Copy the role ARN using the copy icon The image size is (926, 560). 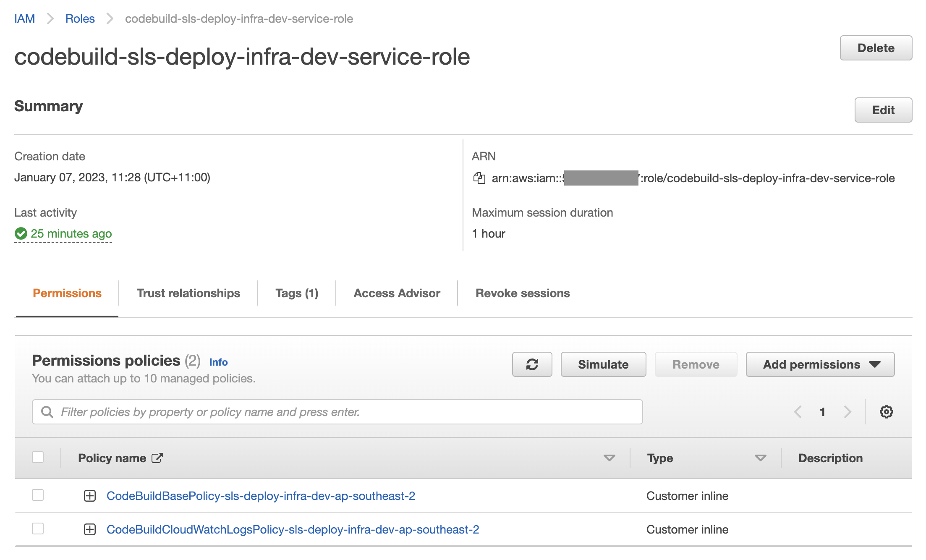pyautogui.click(x=479, y=178)
